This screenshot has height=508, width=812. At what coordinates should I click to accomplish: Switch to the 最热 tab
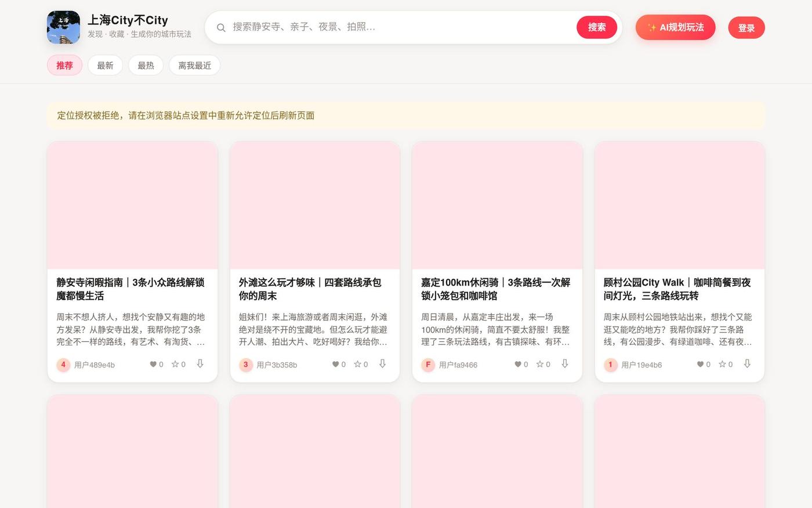click(146, 66)
